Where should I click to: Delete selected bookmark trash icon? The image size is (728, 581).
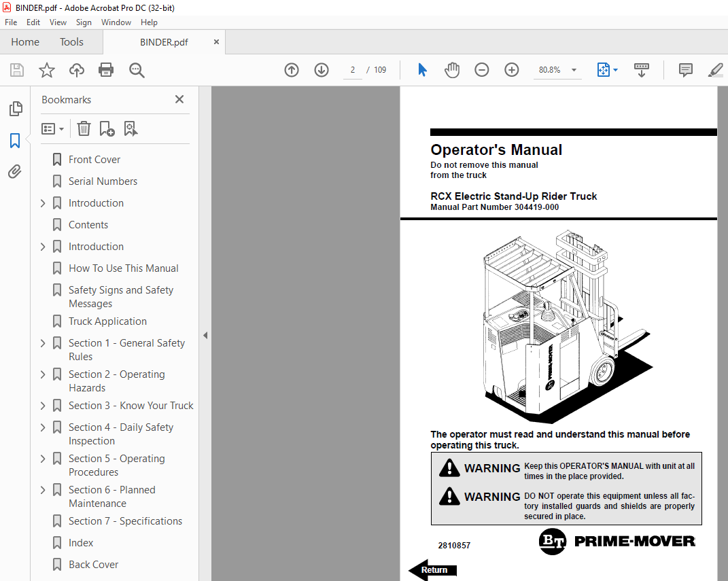pos(84,128)
